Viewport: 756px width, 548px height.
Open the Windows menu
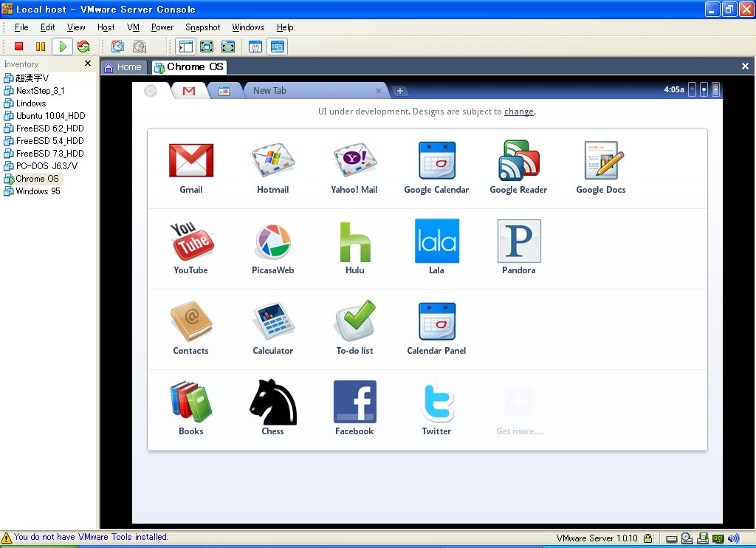coord(248,27)
